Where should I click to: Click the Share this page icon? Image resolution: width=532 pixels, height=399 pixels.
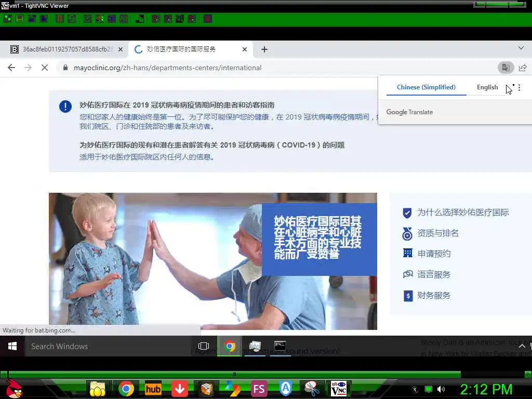coord(523,68)
